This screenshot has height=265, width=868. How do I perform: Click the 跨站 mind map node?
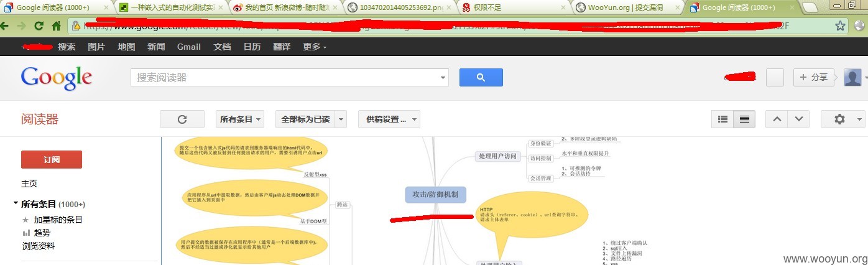tap(342, 204)
